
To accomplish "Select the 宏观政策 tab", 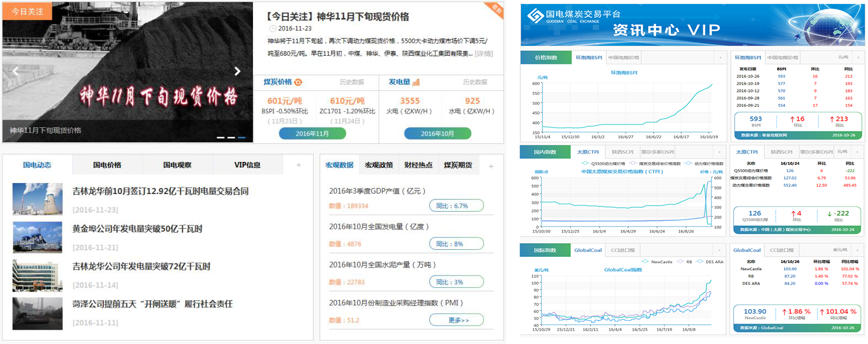I will coord(379,165).
